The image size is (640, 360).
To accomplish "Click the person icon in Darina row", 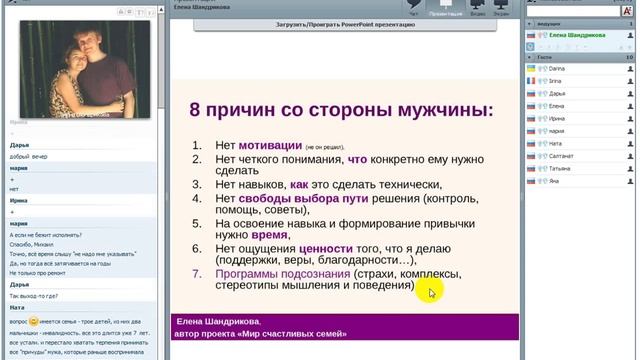I will click(630, 69).
